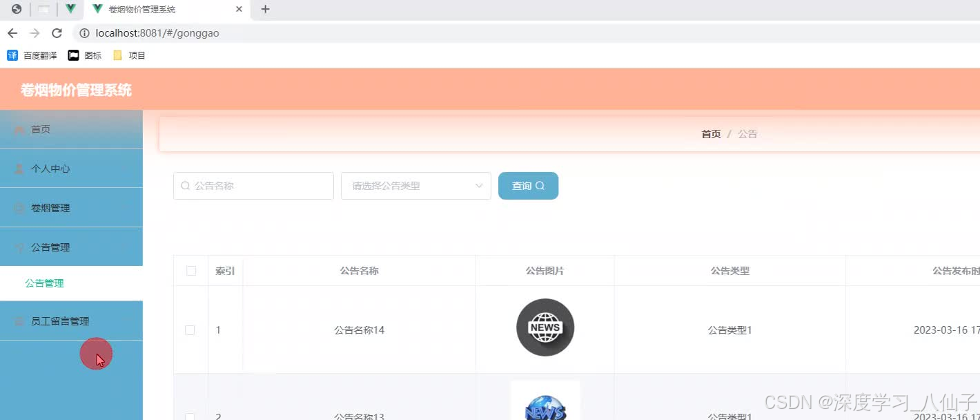Toggle the select-all checkbox in table header

(190, 271)
